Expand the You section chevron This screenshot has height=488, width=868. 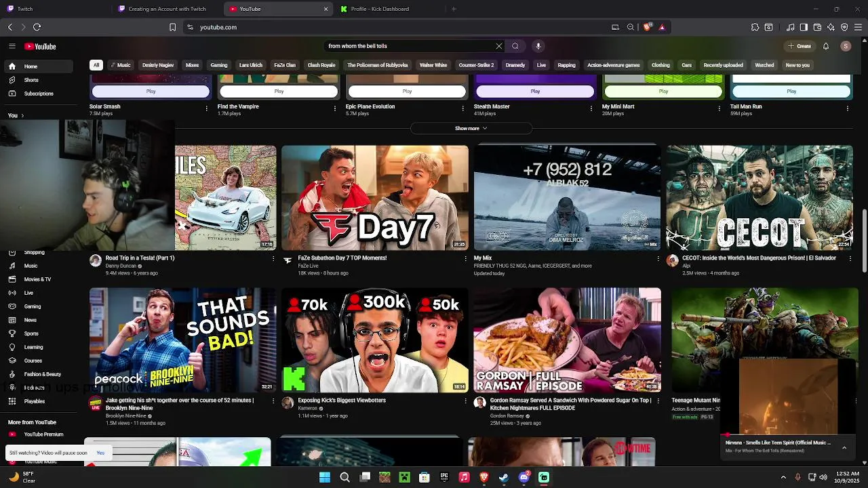[x=22, y=115]
